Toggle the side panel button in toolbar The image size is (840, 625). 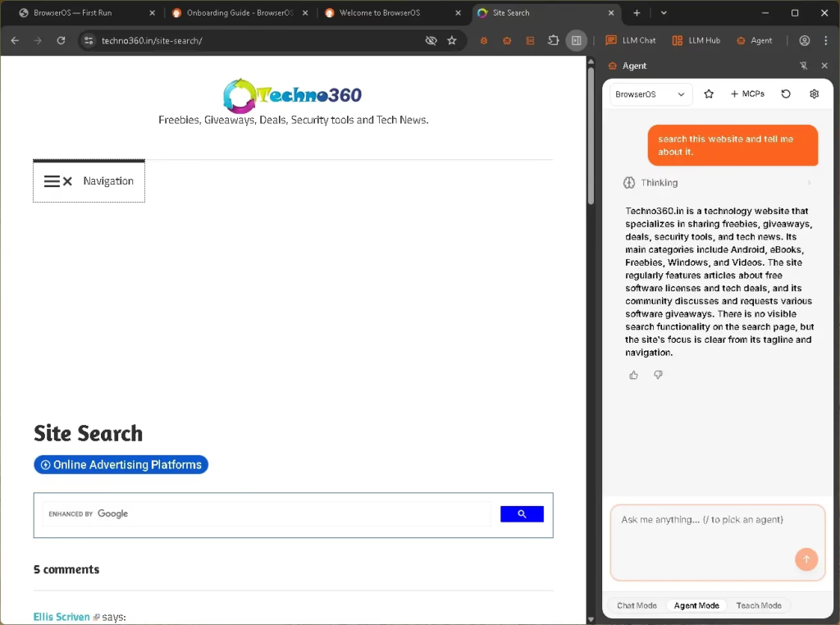(x=576, y=40)
